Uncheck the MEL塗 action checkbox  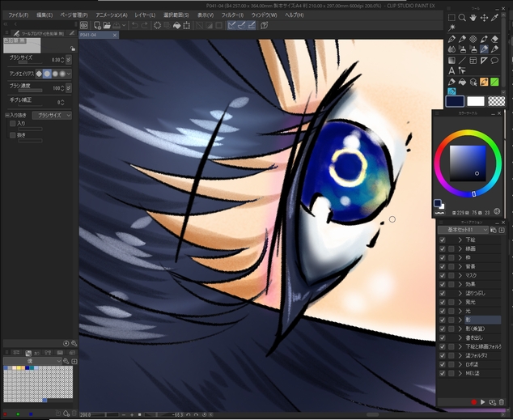point(443,373)
